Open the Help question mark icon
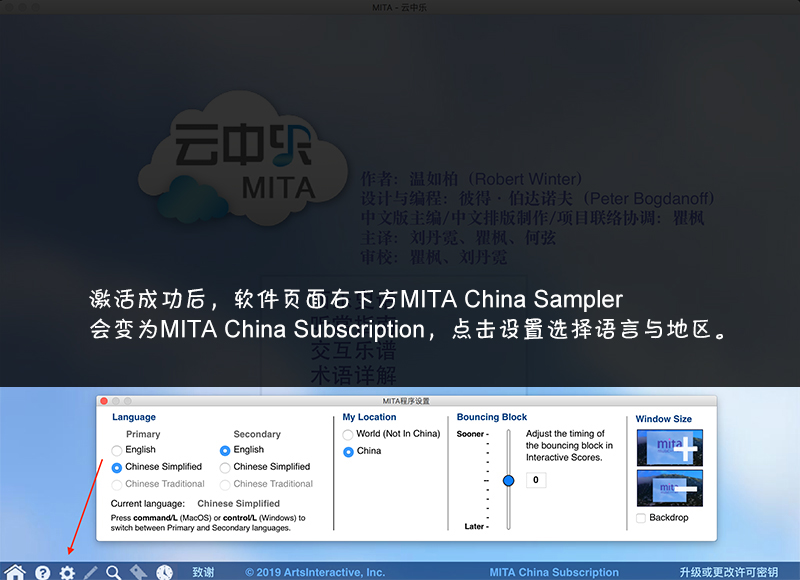The height and width of the screenshot is (580, 800). (x=42, y=572)
